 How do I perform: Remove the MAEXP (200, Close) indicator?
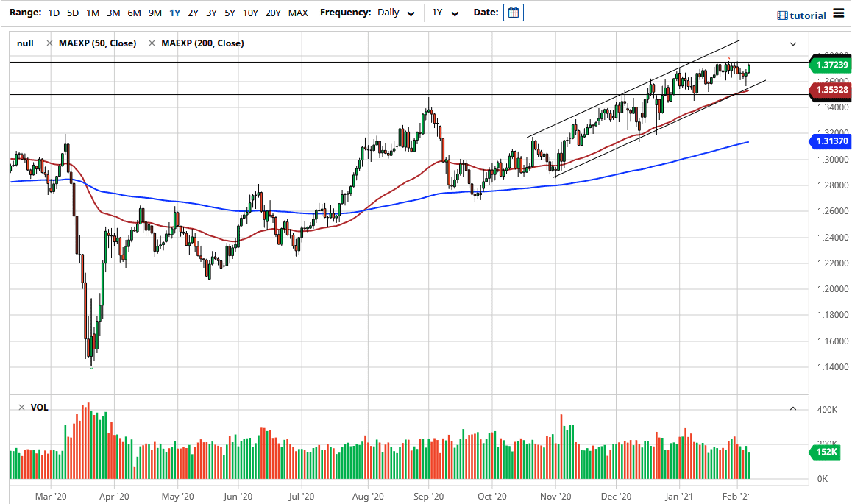point(152,43)
